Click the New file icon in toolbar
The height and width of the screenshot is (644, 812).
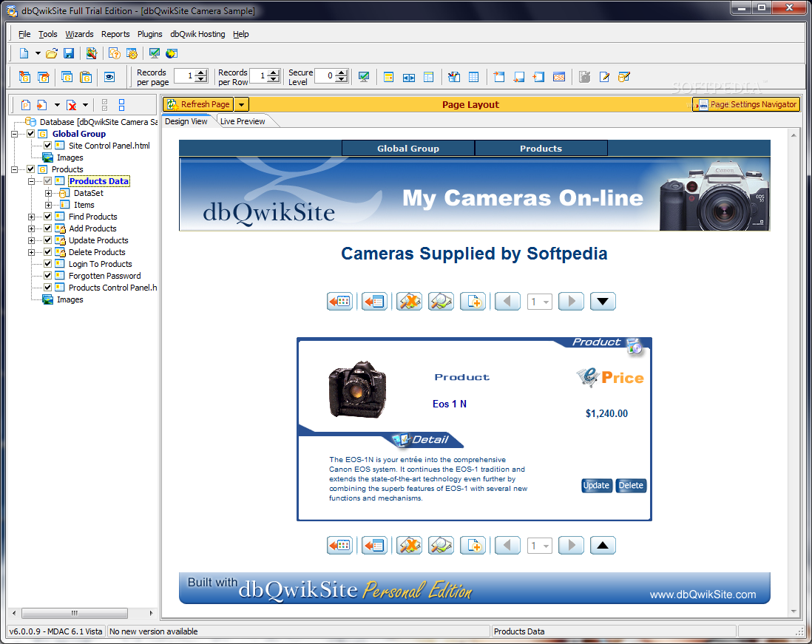tap(24, 53)
